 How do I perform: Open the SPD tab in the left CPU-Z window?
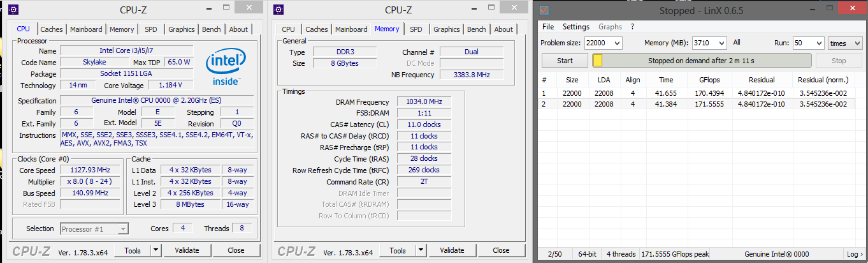coord(151,29)
